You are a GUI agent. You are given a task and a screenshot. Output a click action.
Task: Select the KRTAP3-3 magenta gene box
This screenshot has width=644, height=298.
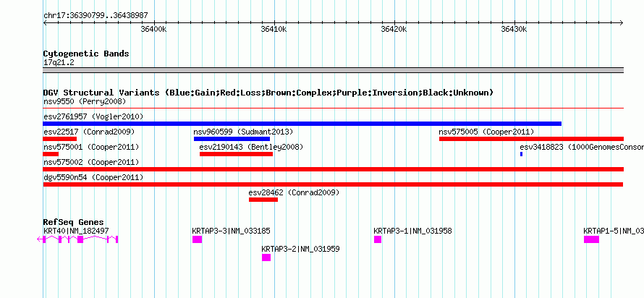197,239
